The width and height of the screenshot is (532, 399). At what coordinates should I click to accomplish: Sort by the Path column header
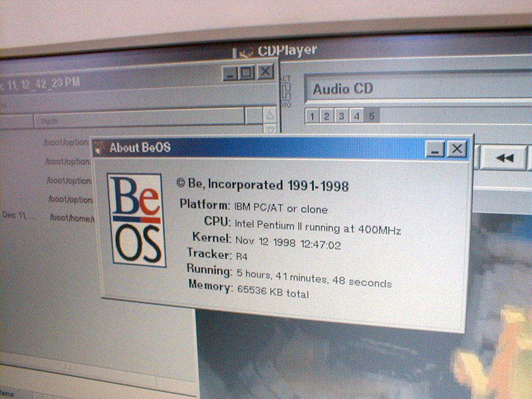(x=140, y=121)
